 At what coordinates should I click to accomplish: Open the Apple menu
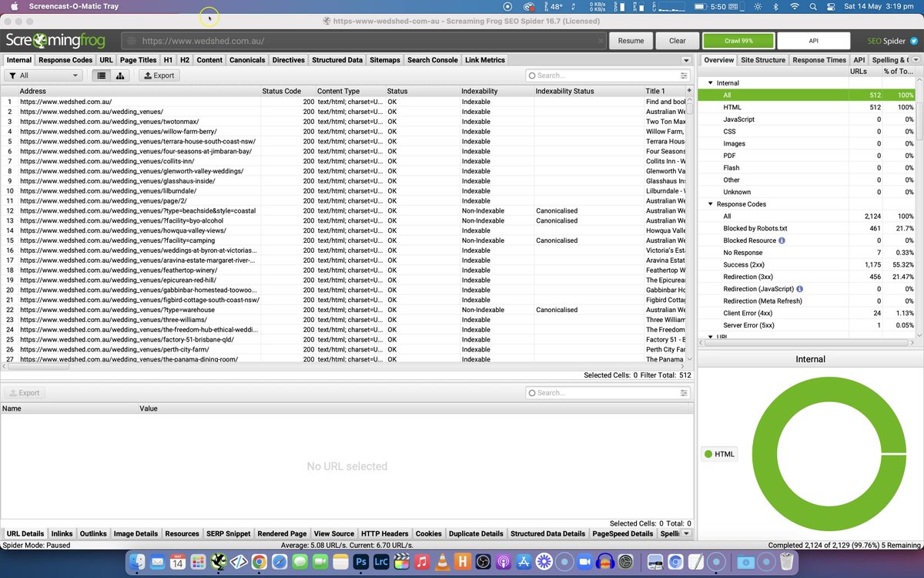click(14, 6)
